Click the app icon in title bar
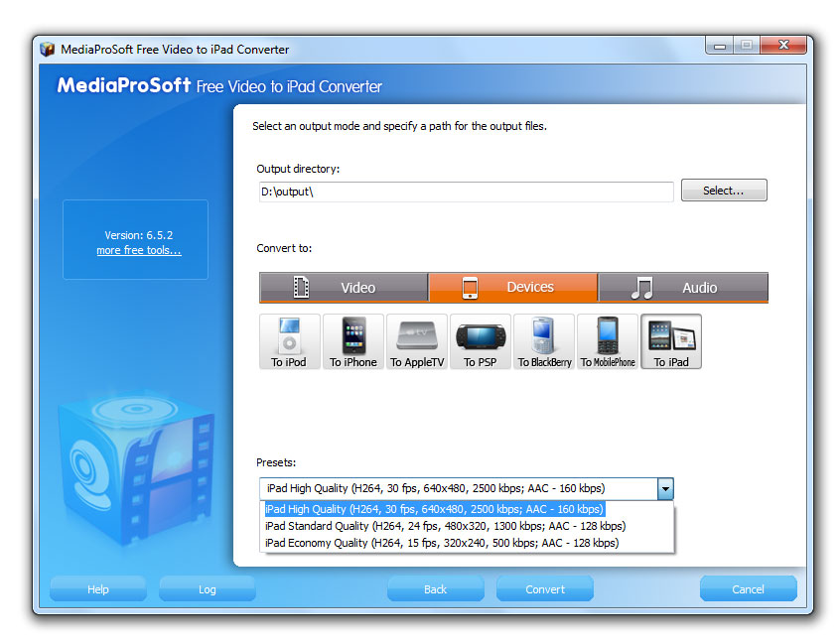Screen dimensions: 840x644 tap(47, 50)
